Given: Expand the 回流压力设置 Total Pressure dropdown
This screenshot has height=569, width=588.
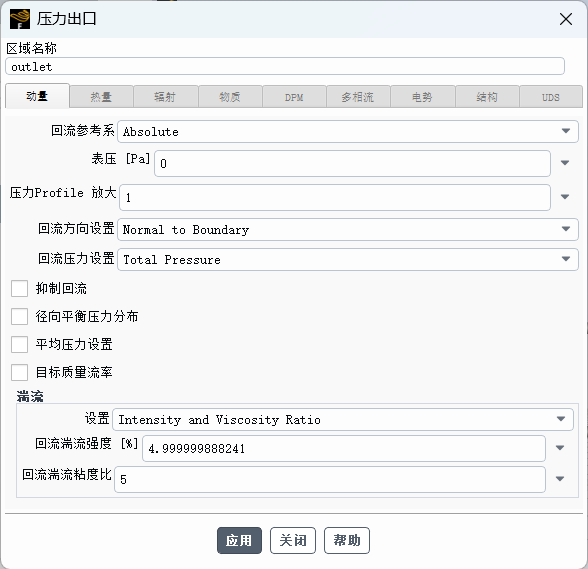Looking at the screenshot, I should point(348,259).
